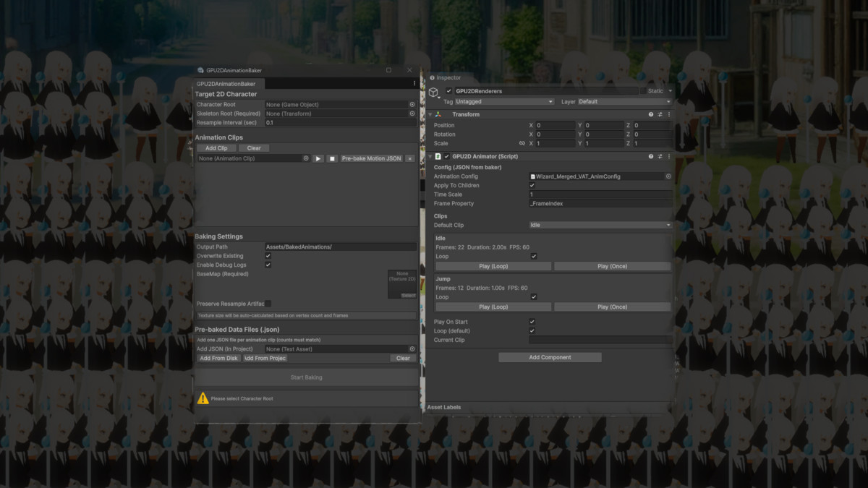This screenshot has height=488, width=868.
Task: Click the GPU2D Animator script icon
Action: tap(438, 156)
